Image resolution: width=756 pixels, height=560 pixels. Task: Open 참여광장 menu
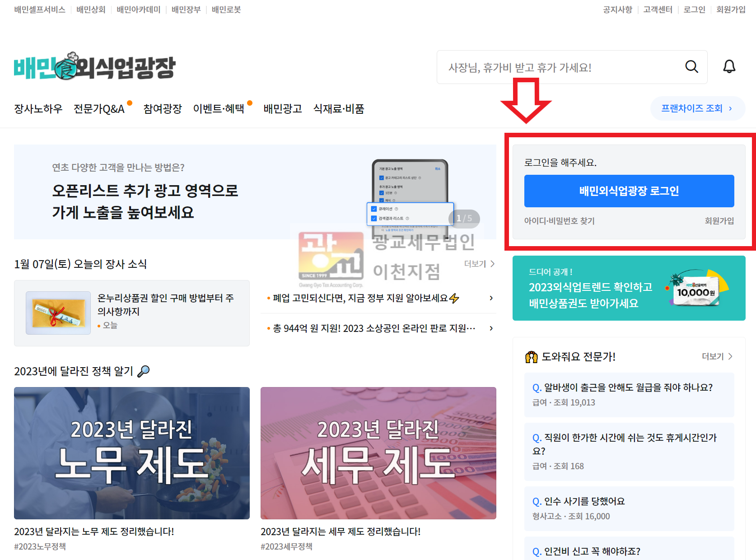(163, 109)
